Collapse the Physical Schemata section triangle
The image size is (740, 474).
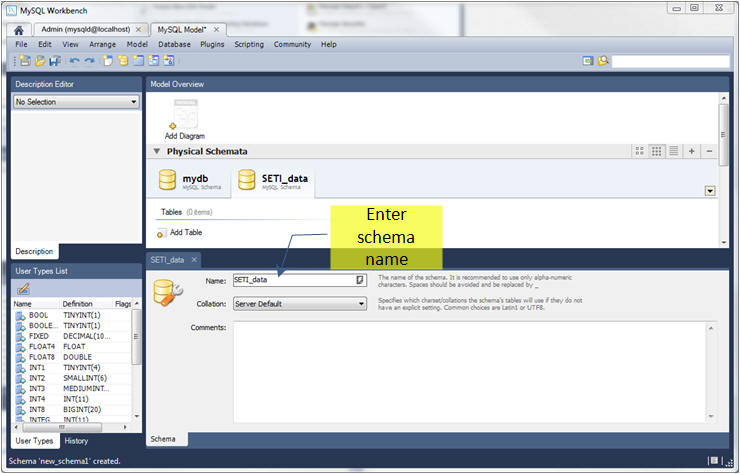pyautogui.click(x=157, y=151)
